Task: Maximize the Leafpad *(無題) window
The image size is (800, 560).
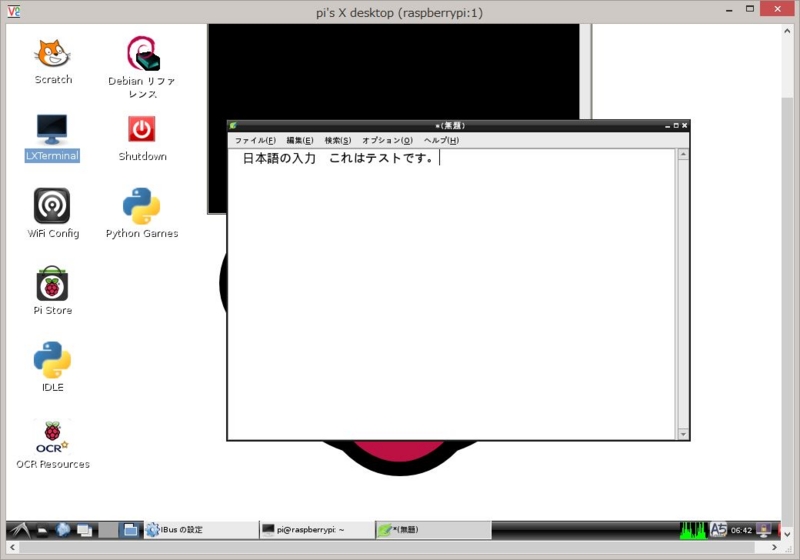Action: coord(676,125)
